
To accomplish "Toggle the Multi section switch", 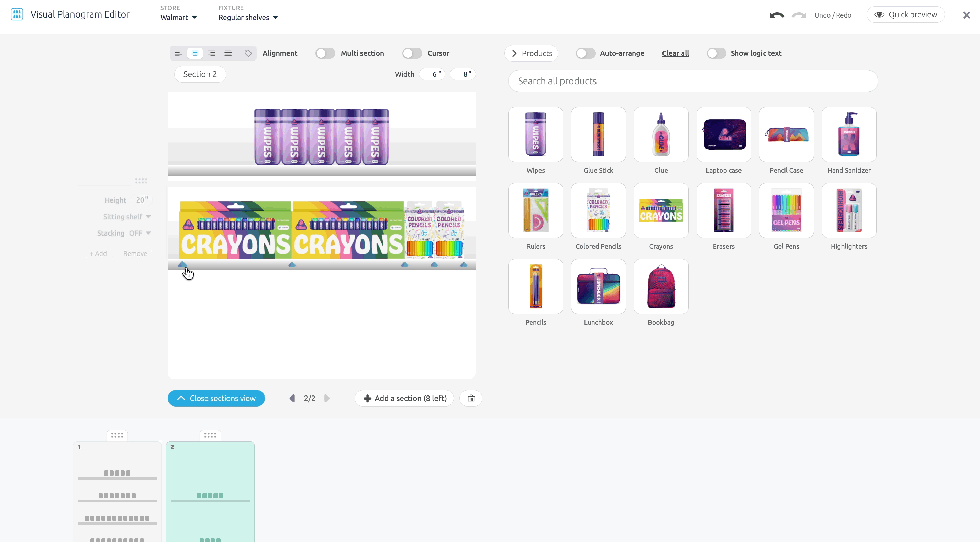I will pos(325,53).
